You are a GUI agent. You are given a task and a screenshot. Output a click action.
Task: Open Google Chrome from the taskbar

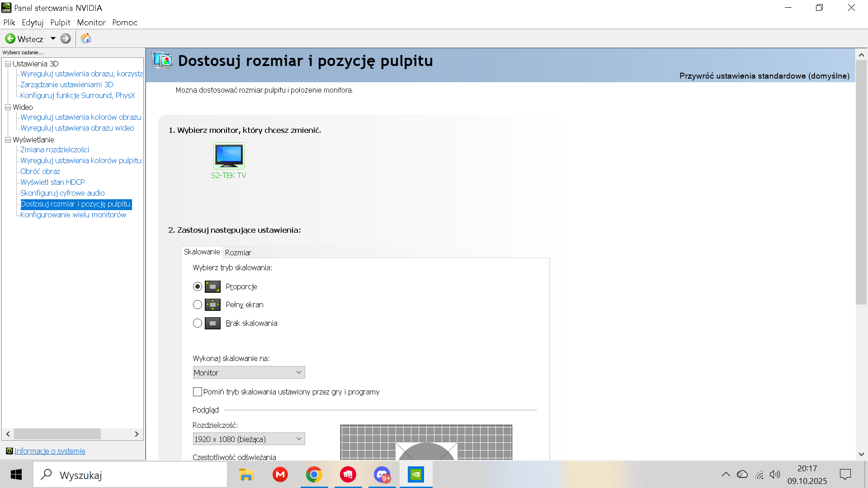click(x=314, y=475)
